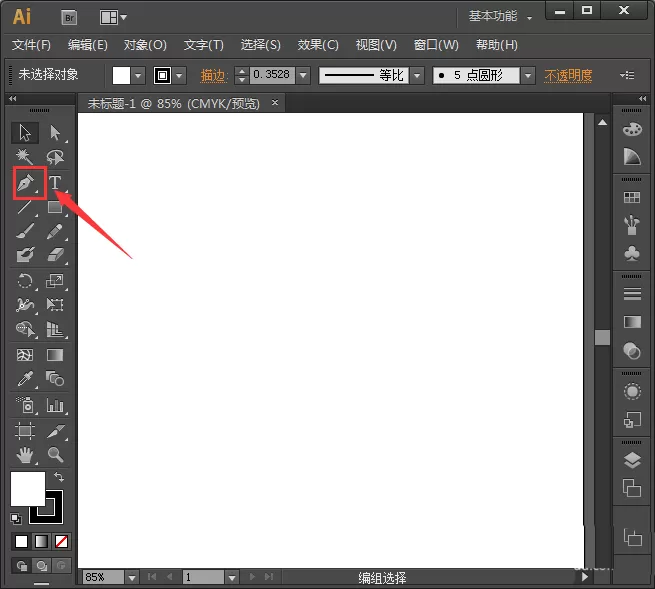Viewport: 655px width, 589px height.
Task: Open the 文件(F) menu
Action: pos(31,45)
